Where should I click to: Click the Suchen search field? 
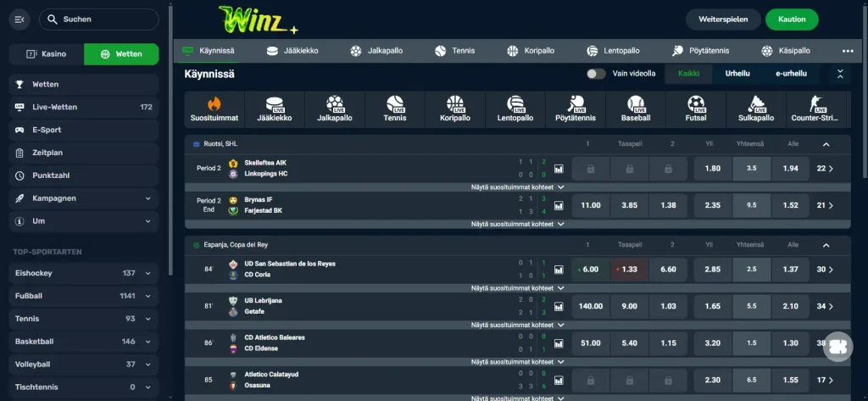pos(99,19)
